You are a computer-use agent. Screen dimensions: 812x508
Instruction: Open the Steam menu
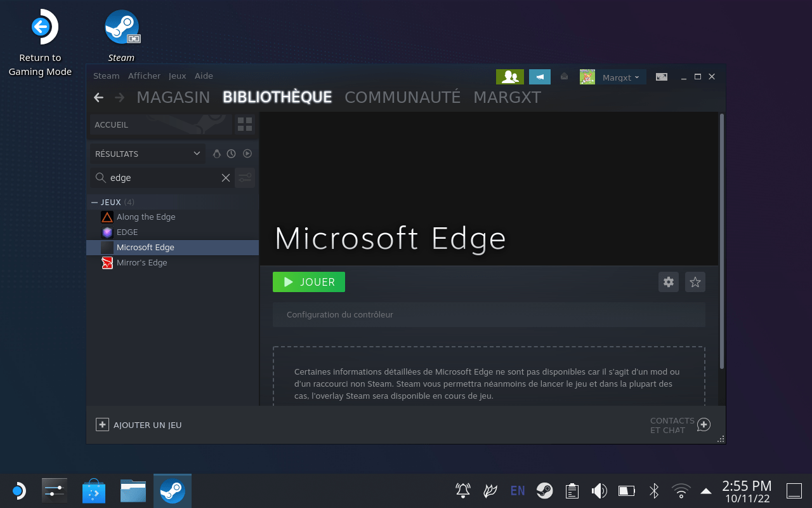click(106, 76)
